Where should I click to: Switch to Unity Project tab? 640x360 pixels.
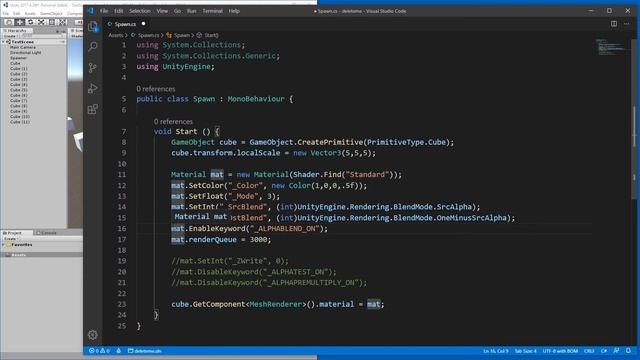click(x=16, y=233)
